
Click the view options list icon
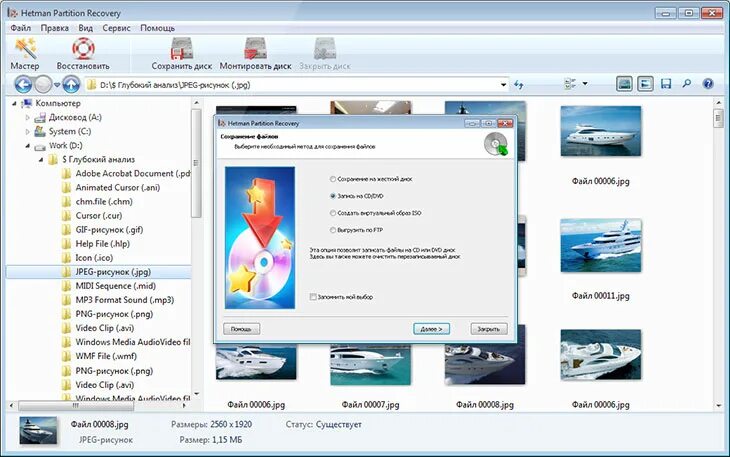point(570,84)
